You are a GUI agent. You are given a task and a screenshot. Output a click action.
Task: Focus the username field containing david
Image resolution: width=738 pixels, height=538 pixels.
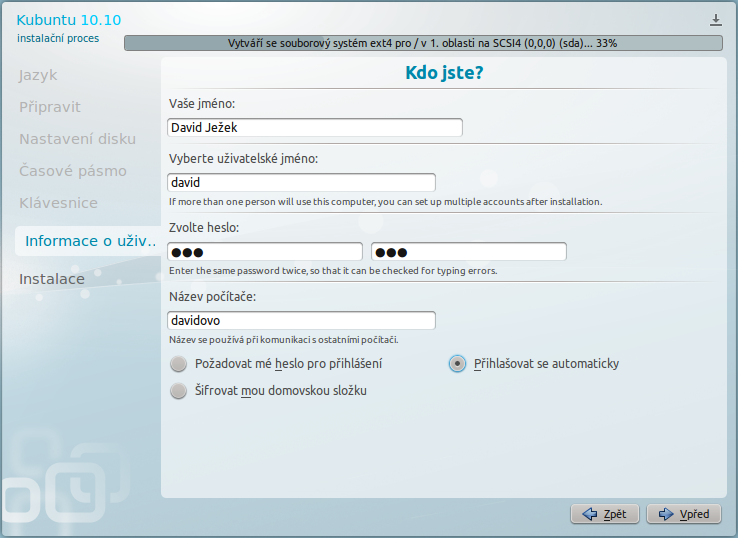point(301,183)
